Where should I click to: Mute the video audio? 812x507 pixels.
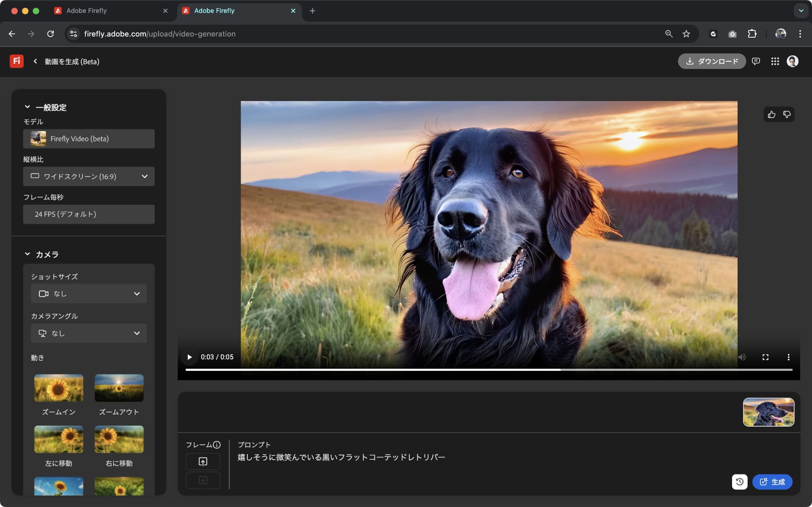tap(742, 357)
